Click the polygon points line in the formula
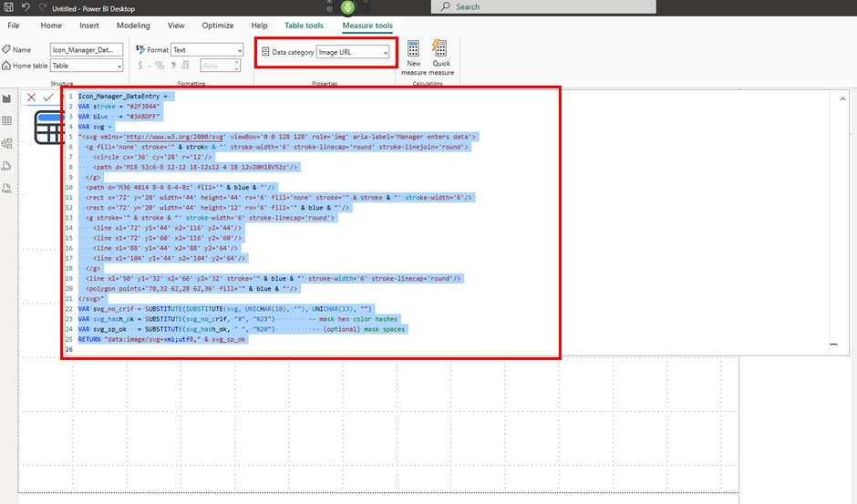857x504 pixels. point(191,289)
